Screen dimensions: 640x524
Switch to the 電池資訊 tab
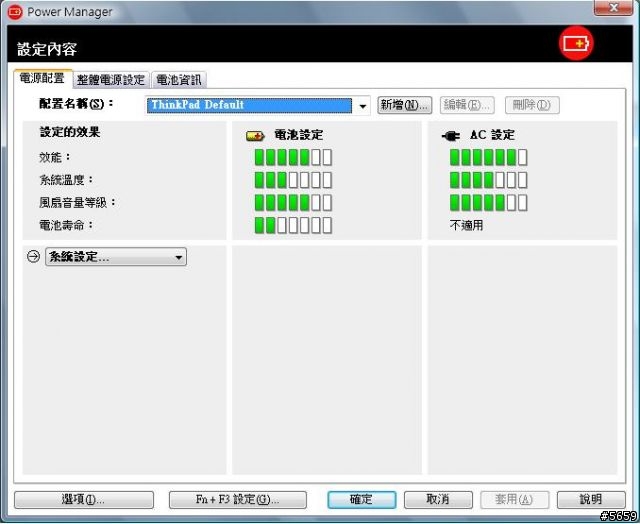click(179, 80)
